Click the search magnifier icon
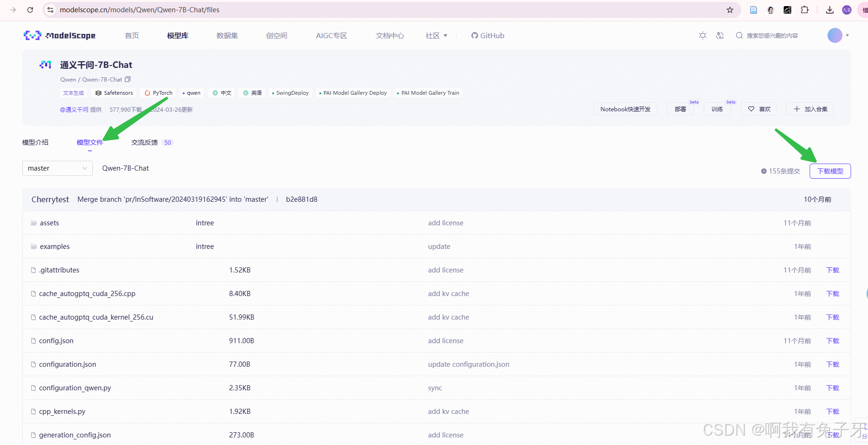868x445 pixels. 739,35
